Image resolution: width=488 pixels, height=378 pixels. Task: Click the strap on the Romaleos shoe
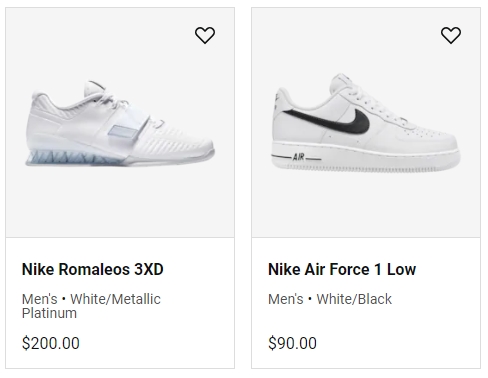pos(129,125)
